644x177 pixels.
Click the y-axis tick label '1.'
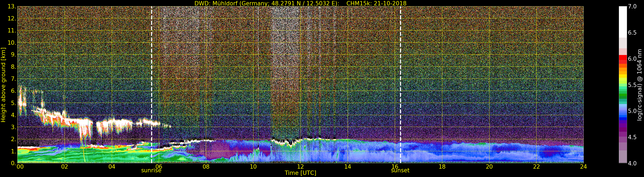[14, 151]
